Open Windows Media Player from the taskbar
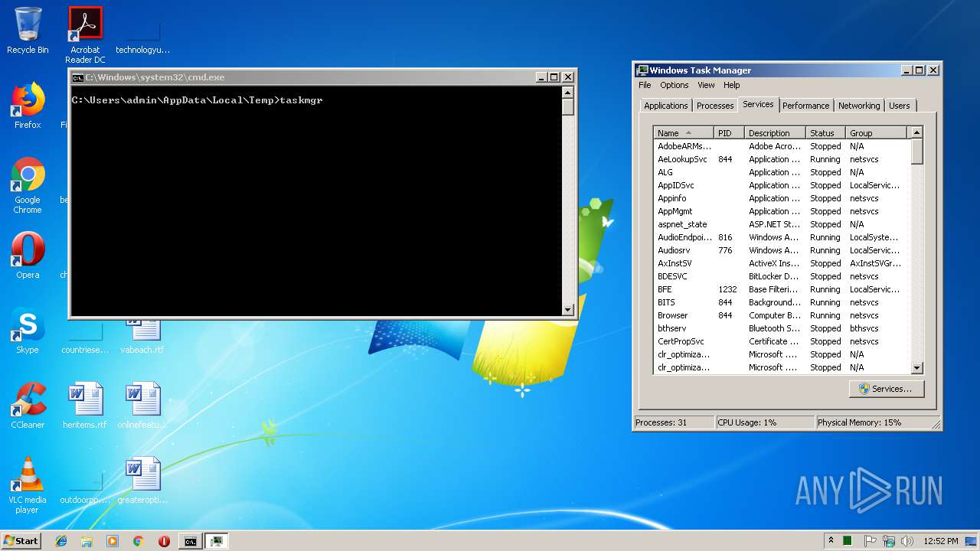This screenshot has width=980, height=551. tap(113, 541)
